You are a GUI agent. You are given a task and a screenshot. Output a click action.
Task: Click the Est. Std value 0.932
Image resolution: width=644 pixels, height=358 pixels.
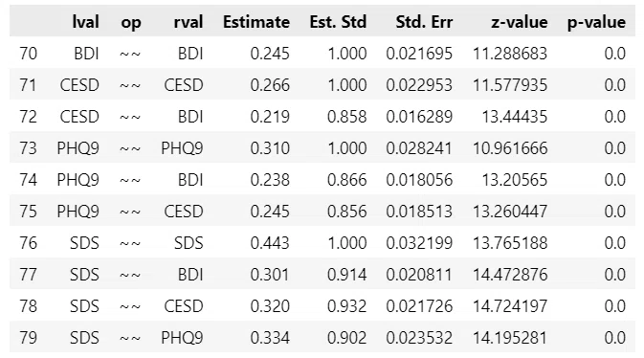click(x=347, y=305)
